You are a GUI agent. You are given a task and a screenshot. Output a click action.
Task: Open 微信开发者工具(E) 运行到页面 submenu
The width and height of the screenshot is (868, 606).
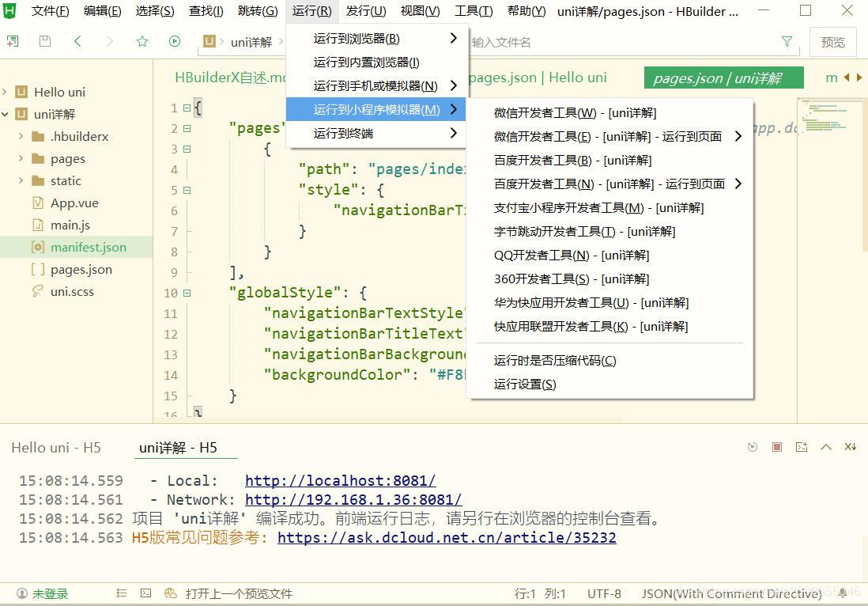609,137
